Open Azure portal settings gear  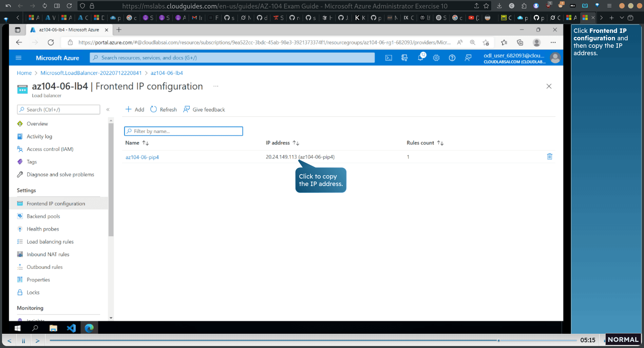436,58
